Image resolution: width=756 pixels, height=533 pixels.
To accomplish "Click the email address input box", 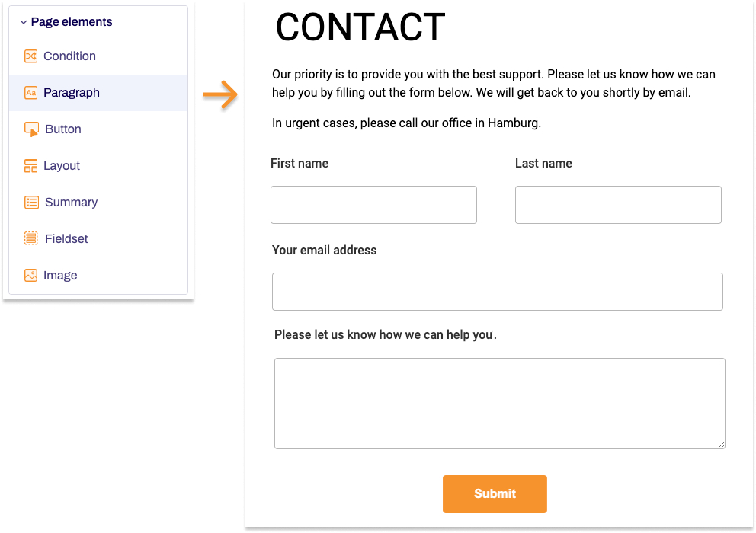I will [497, 291].
